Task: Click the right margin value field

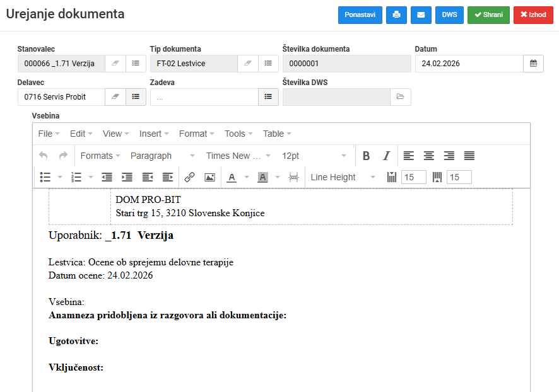Action: coord(459,177)
